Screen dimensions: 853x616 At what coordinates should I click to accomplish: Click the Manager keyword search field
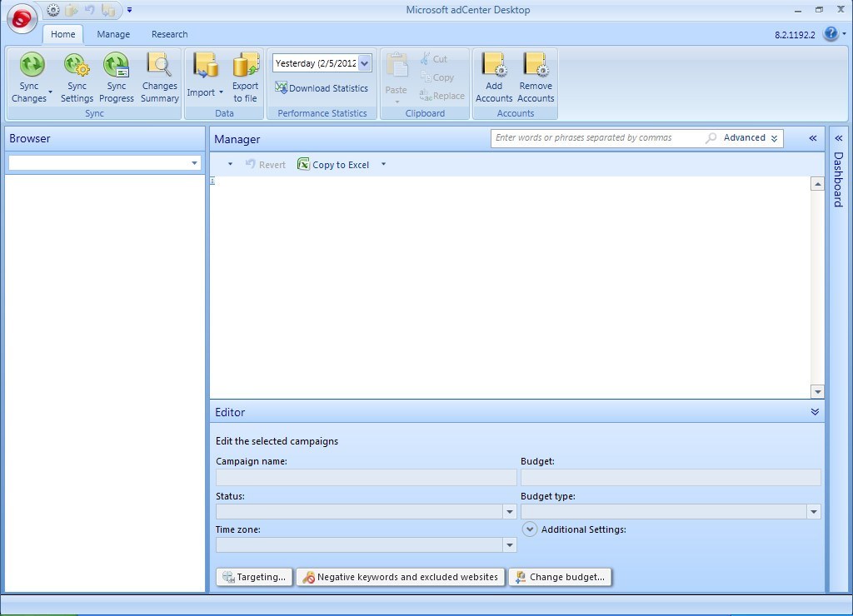(597, 138)
